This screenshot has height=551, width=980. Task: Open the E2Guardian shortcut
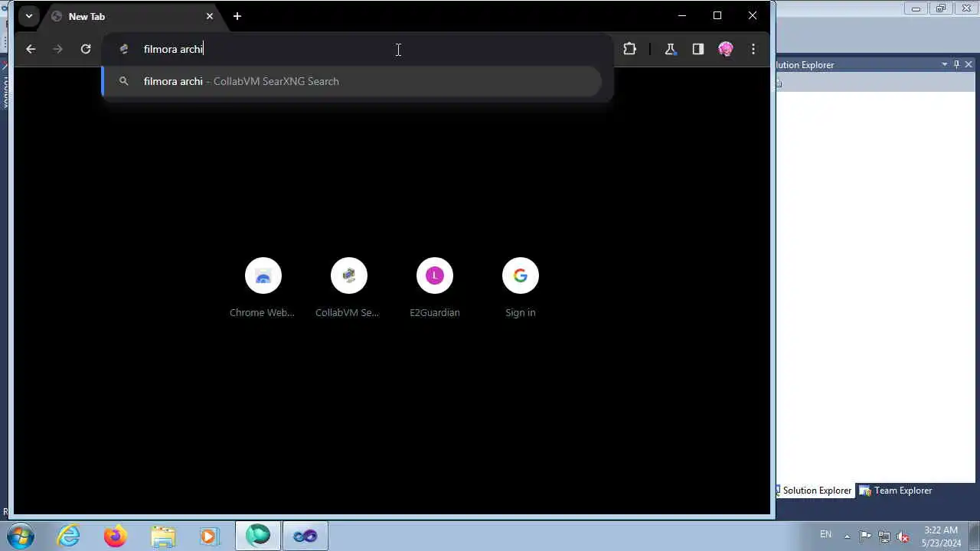click(434, 287)
